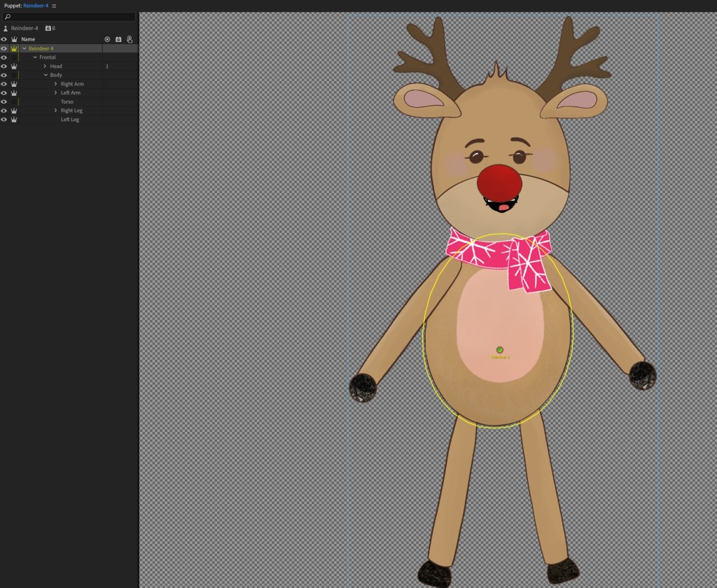The height and width of the screenshot is (588, 717).
Task: Click the green origin handle on the torso
Action: [499, 349]
